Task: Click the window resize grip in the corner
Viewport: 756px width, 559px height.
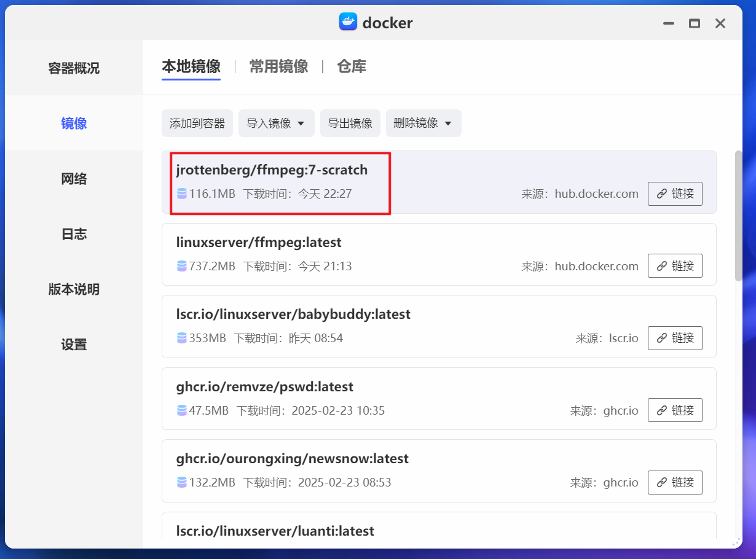Action: (x=736, y=542)
